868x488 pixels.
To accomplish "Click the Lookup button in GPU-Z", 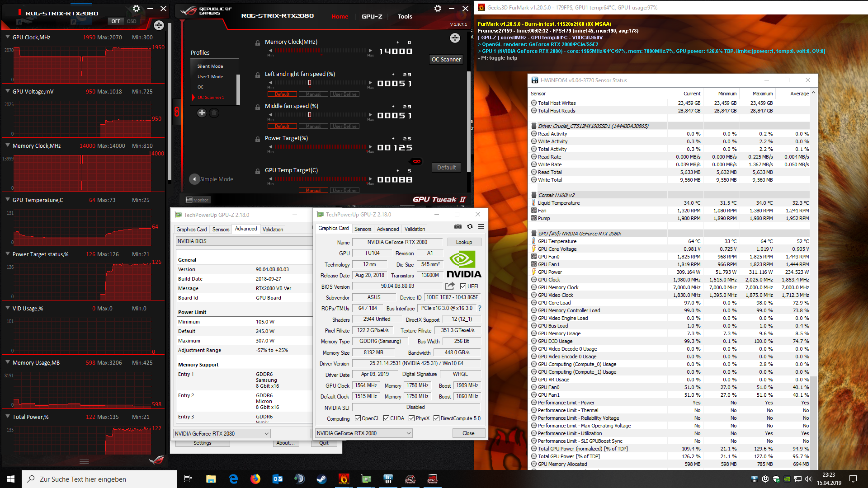I will coord(464,242).
